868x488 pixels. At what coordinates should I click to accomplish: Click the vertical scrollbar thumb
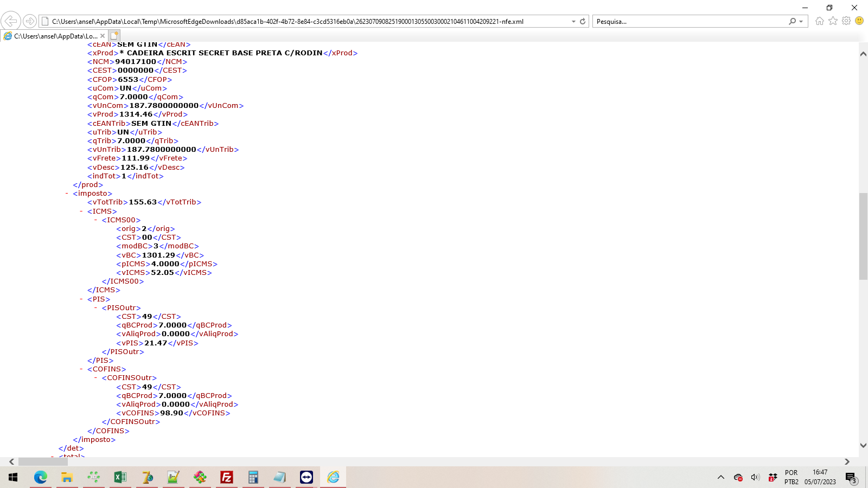point(863,236)
